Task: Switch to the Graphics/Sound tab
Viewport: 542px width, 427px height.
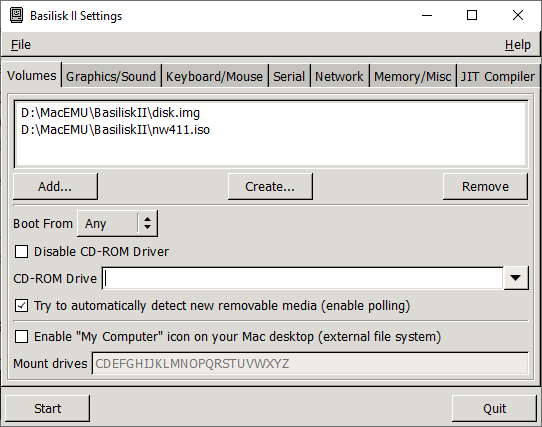Action: (x=111, y=76)
